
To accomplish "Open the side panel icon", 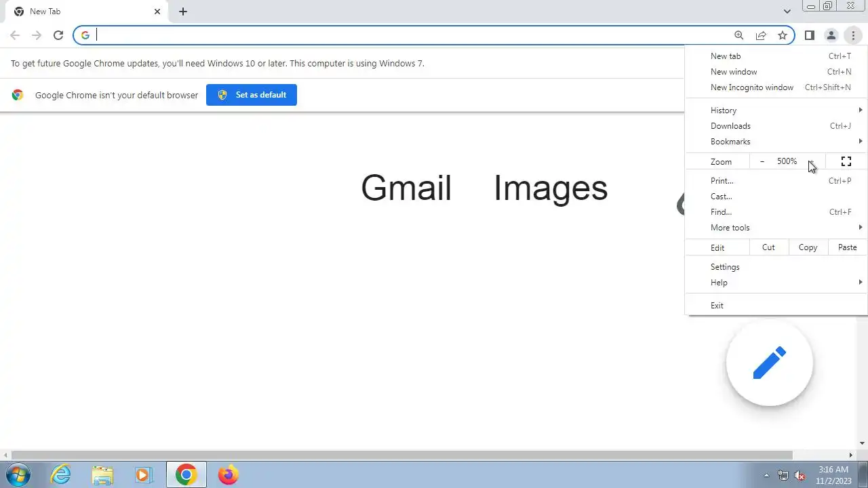I will (810, 35).
